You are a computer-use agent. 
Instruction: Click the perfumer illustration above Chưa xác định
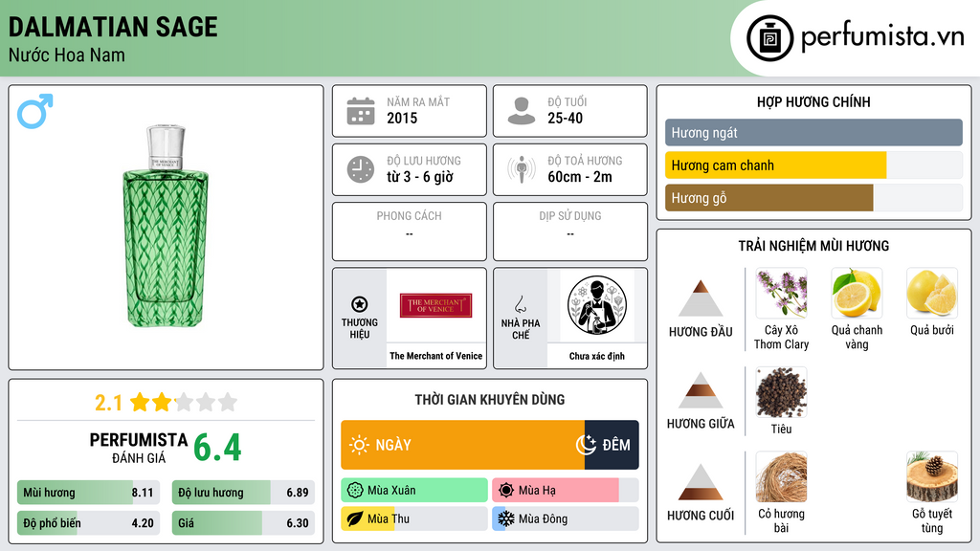[597, 305]
